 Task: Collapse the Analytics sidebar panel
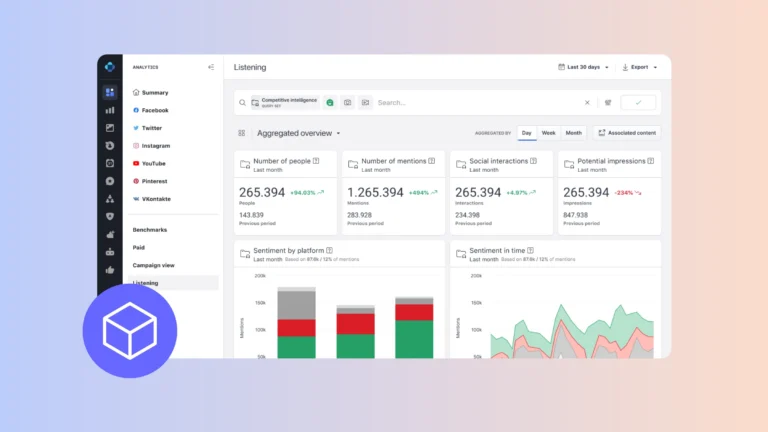[211, 67]
